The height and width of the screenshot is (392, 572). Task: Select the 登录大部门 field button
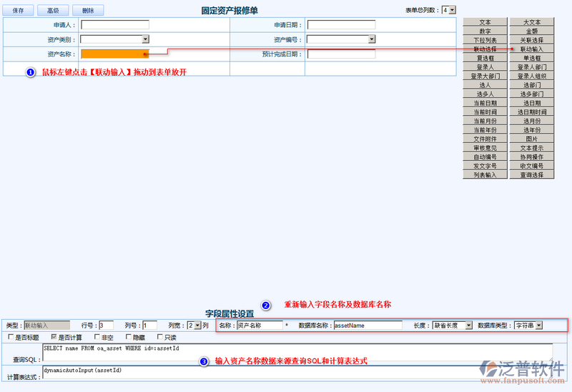[485, 76]
